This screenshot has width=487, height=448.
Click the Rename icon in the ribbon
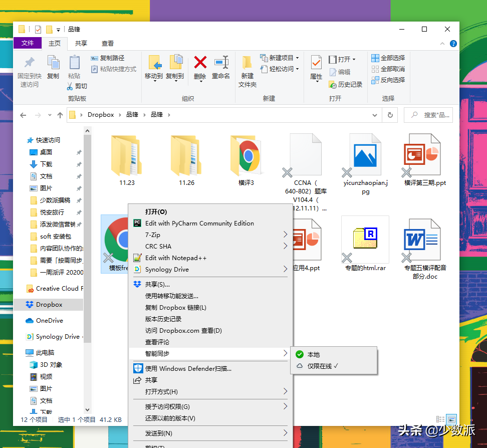pyautogui.click(x=221, y=62)
